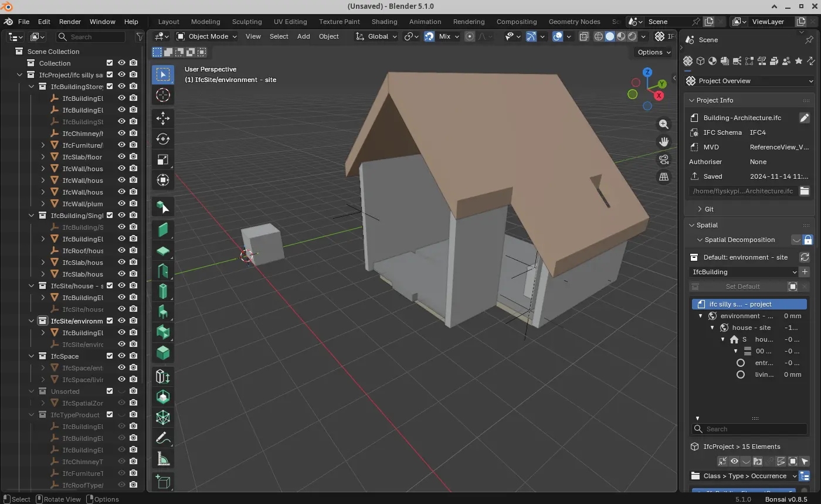The image size is (821, 504).
Task: Open the Object Mode dropdown
Action: click(207, 36)
